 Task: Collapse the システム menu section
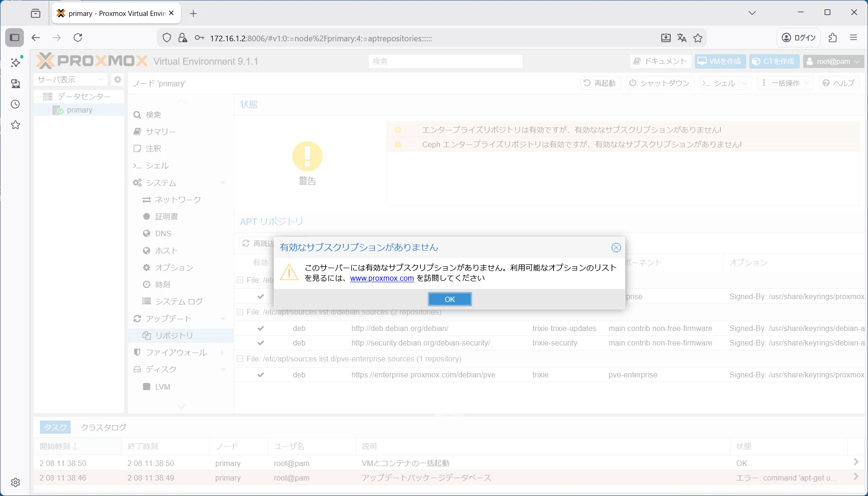[x=223, y=183]
